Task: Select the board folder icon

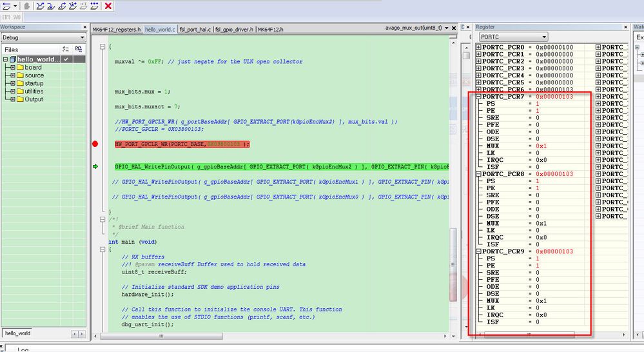Action: click(x=20, y=67)
